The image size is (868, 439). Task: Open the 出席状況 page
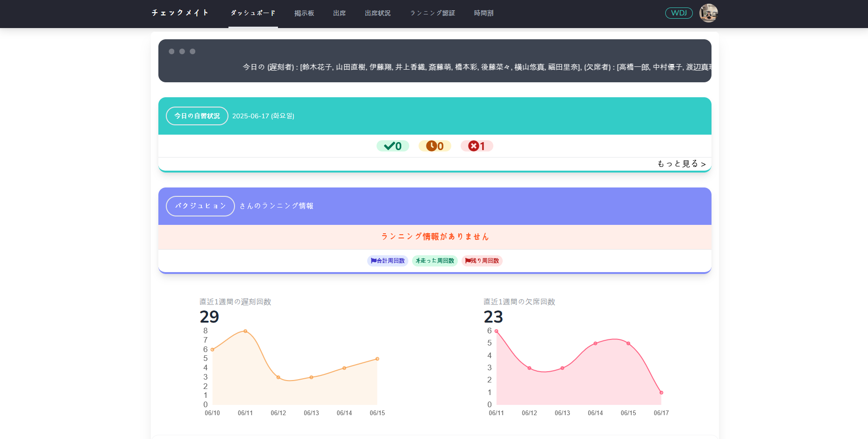(377, 13)
